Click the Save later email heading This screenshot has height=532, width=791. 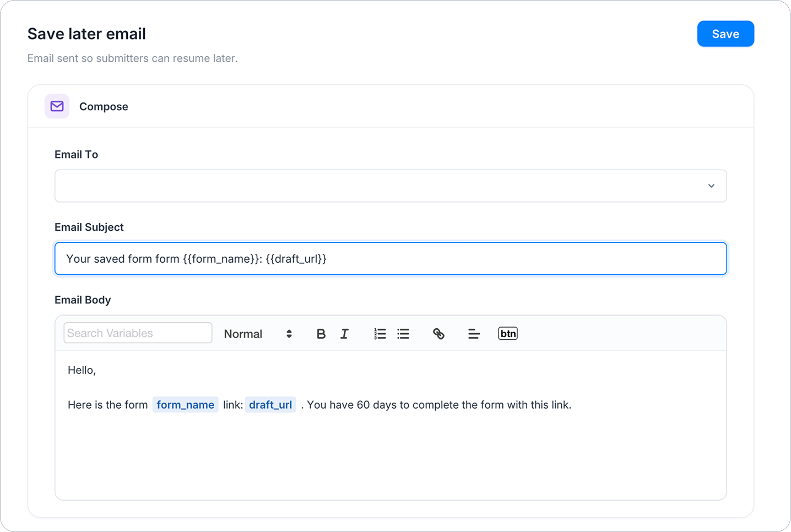click(86, 34)
